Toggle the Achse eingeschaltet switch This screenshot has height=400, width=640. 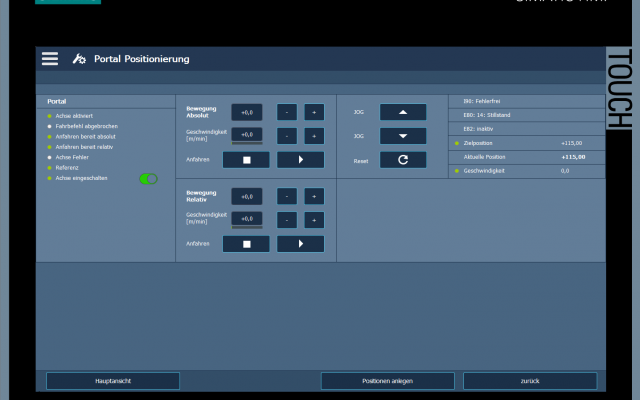click(x=148, y=178)
